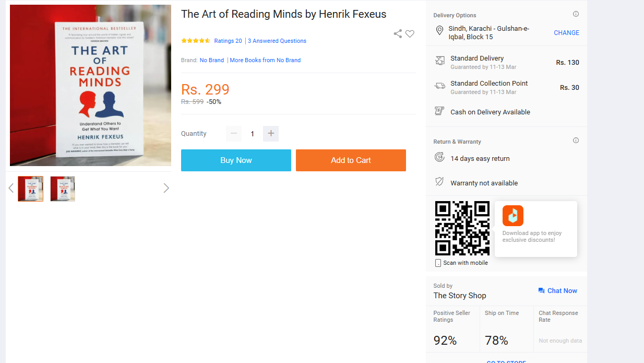Click the location pin icon
Screen dimensions: 644x363
pyautogui.click(x=439, y=31)
